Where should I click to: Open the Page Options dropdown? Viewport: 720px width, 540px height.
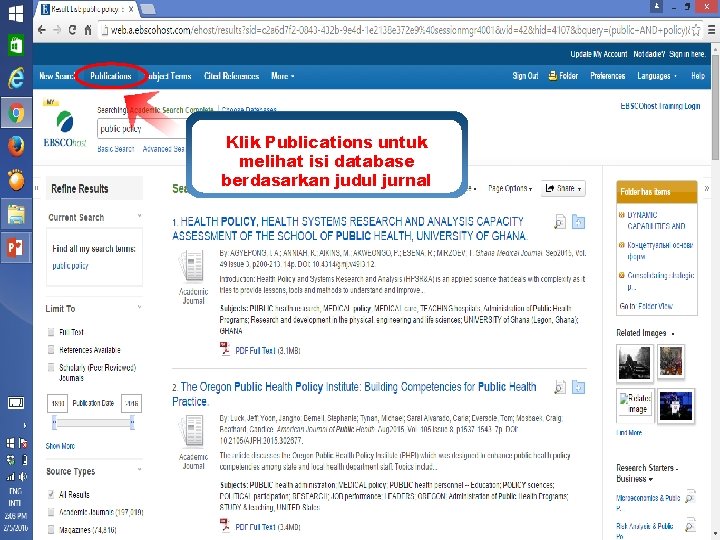click(510, 188)
